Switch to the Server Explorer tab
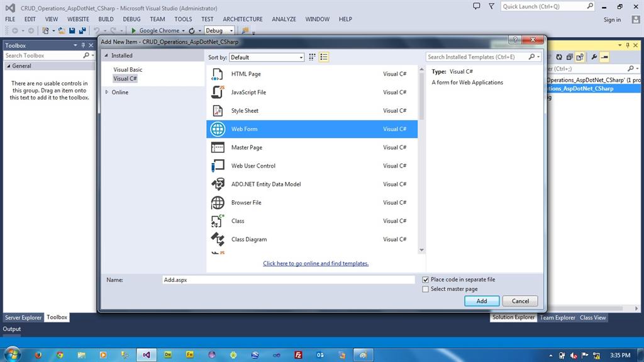 point(23,317)
